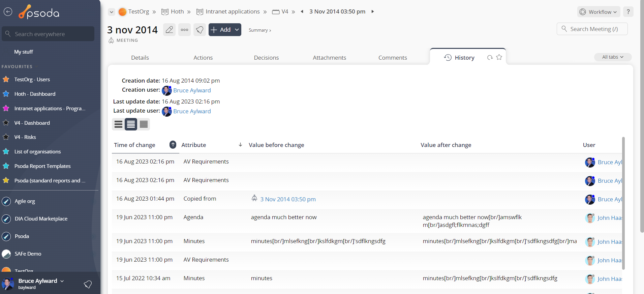Open John Haas link in Agenda row
The height and width of the screenshot is (294, 644).
click(609, 218)
